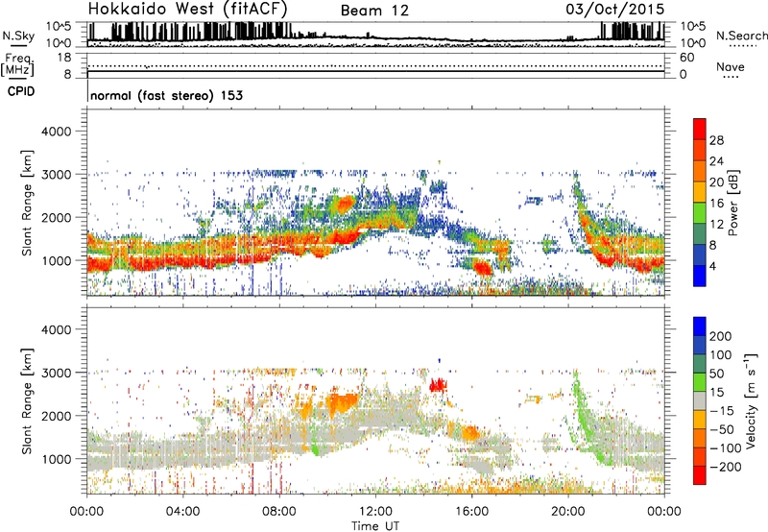This screenshot has height=532, width=768.
Task: Select the 'Time UT' axis title
Action: 375,526
